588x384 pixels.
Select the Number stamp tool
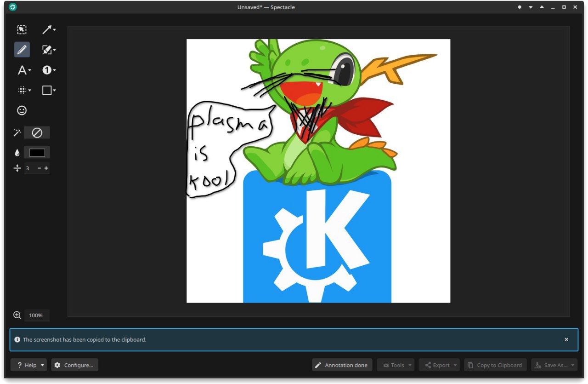pos(46,70)
